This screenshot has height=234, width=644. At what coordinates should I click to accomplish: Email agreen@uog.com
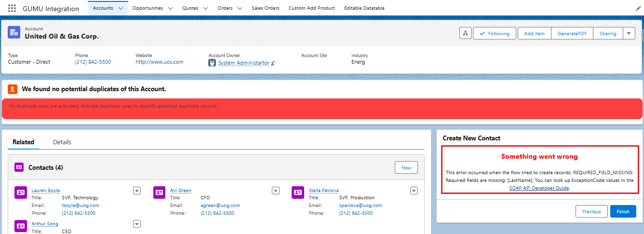(220, 205)
